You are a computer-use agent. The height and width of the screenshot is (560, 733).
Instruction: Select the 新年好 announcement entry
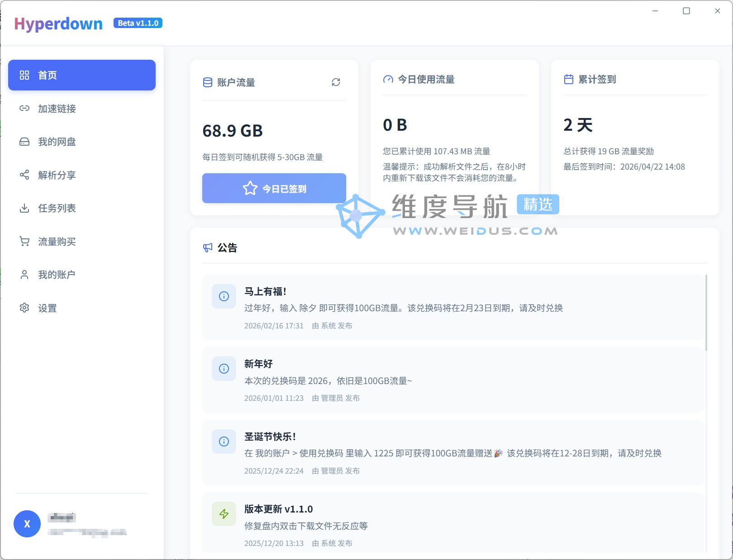pyautogui.click(x=258, y=363)
